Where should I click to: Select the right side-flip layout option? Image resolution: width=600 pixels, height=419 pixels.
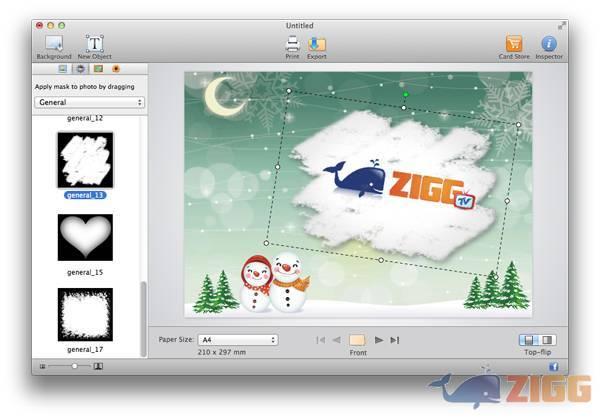click(x=547, y=340)
